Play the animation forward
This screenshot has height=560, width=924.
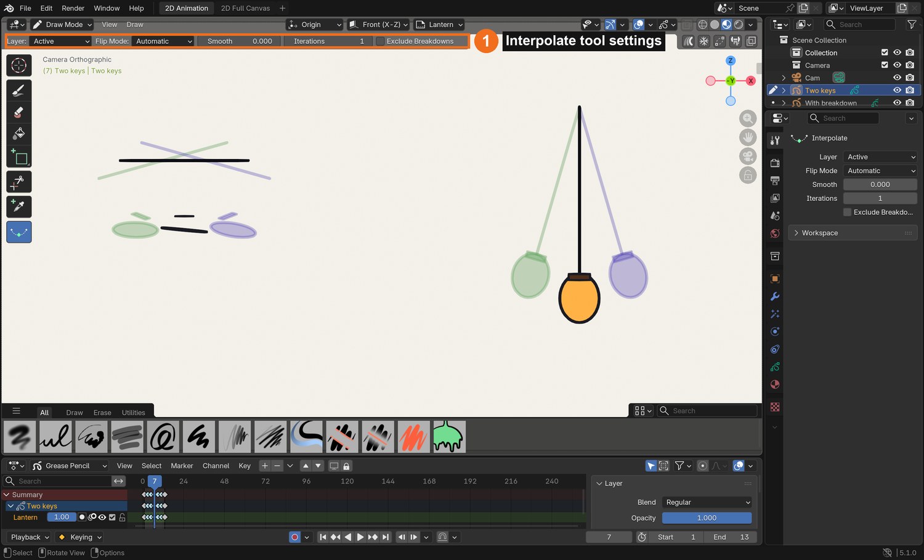click(360, 537)
